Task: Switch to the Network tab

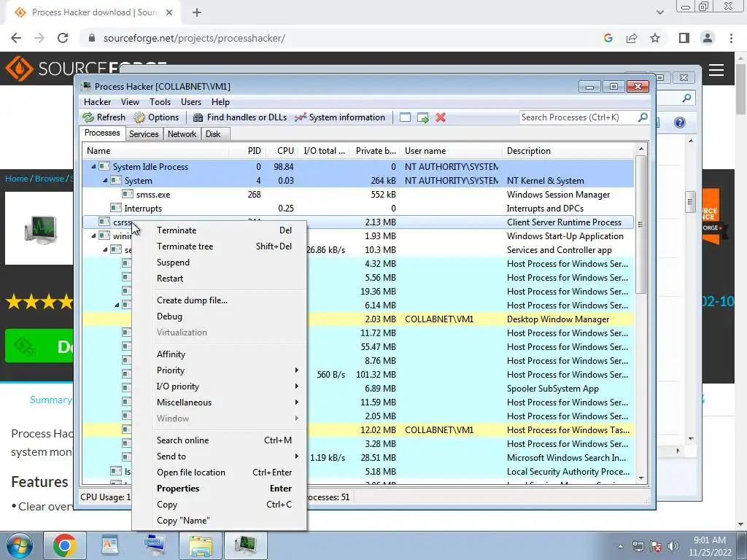Action: pos(182,134)
